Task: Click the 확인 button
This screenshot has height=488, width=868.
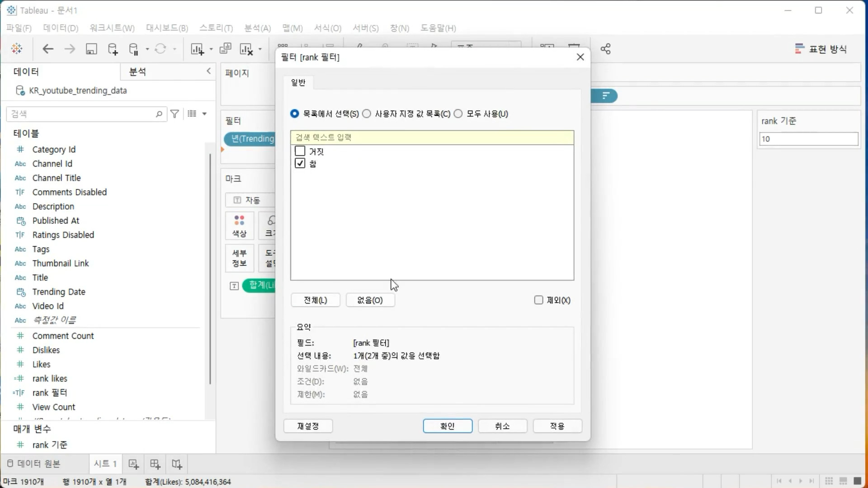Action: coord(448,426)
